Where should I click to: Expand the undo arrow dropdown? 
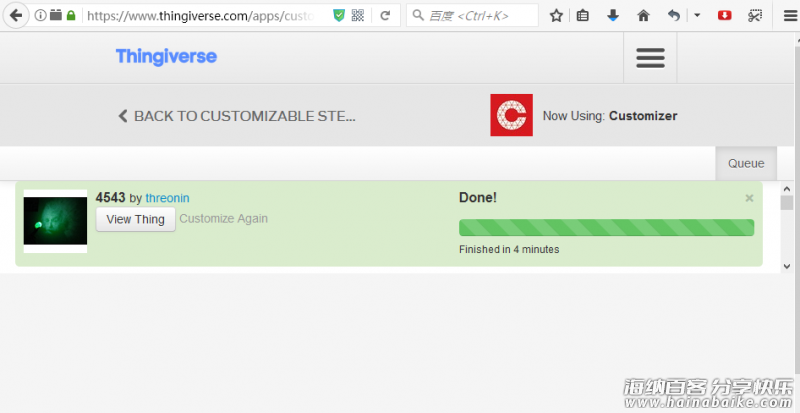[x=697, y=16]
